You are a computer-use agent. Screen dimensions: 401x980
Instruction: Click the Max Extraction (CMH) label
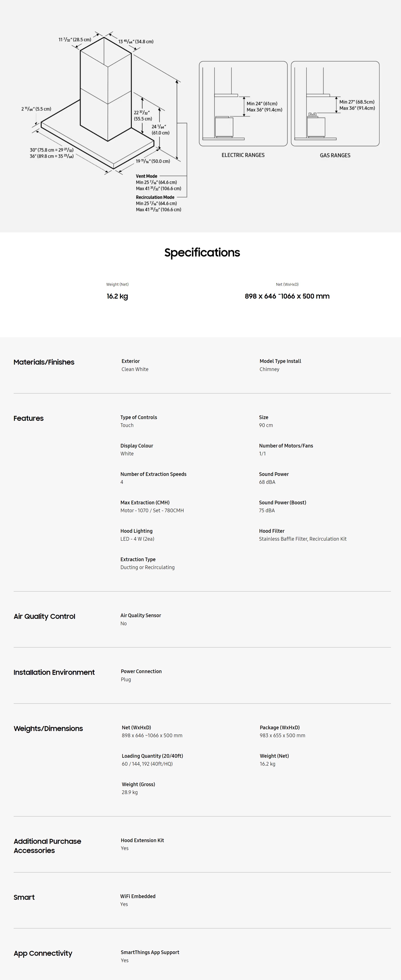tap(145, 502)
